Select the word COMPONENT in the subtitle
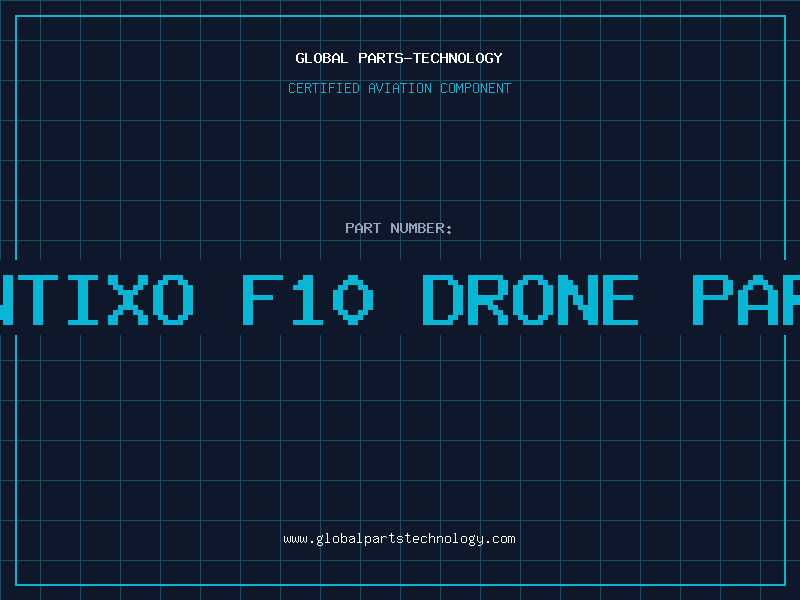The width and height of the screenshot is (800, 600). (x=476, y=88)
